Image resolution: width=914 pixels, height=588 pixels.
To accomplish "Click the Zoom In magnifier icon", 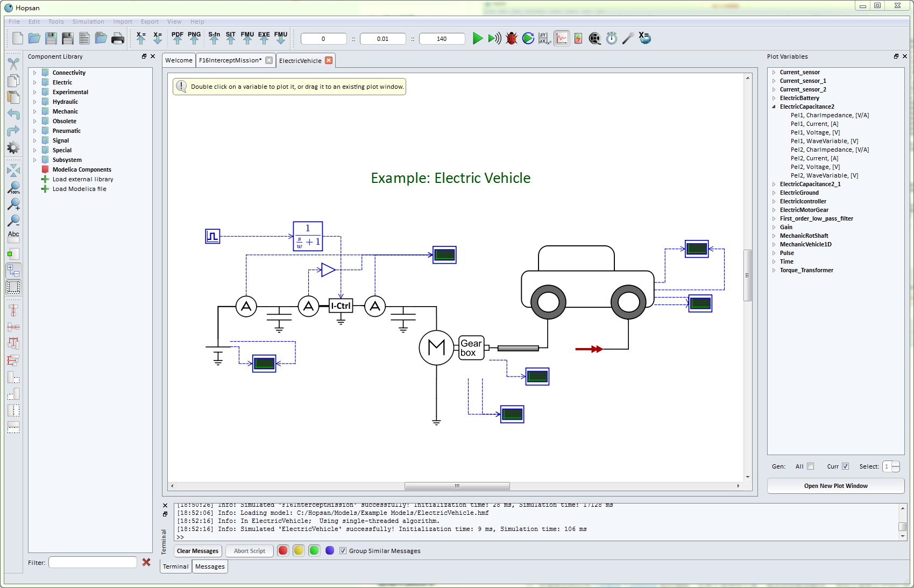I will tap(13, 204).
